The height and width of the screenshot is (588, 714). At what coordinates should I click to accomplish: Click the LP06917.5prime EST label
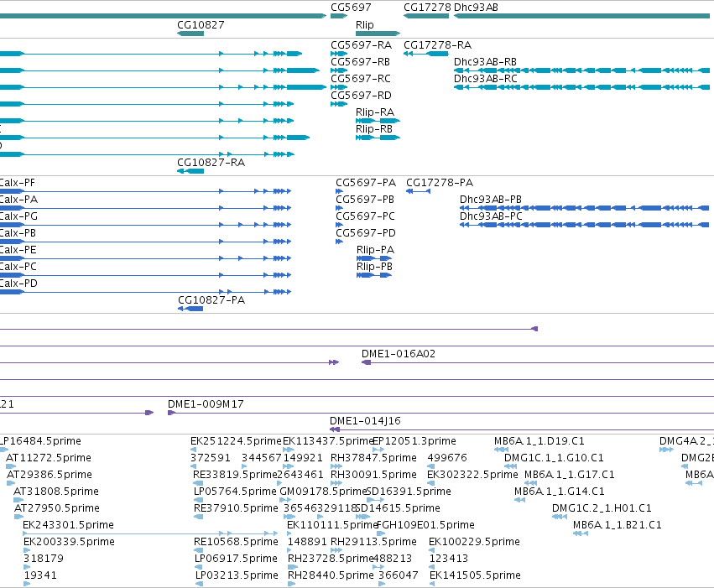(x=236, y=559)
